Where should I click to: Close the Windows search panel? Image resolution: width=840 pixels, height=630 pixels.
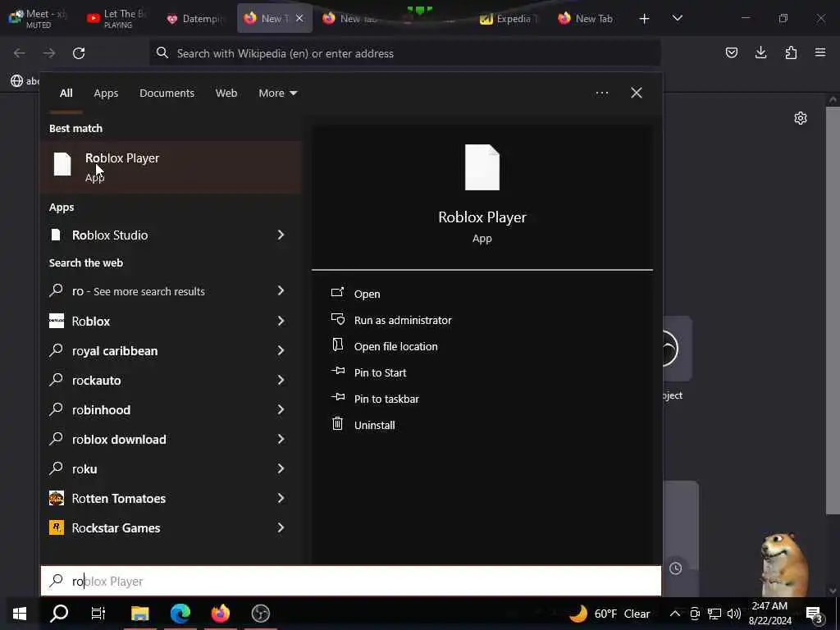[x=637, y=94]
